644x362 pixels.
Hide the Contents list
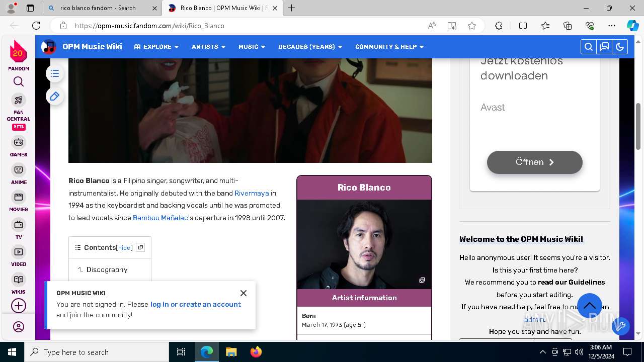pos(124,248)
